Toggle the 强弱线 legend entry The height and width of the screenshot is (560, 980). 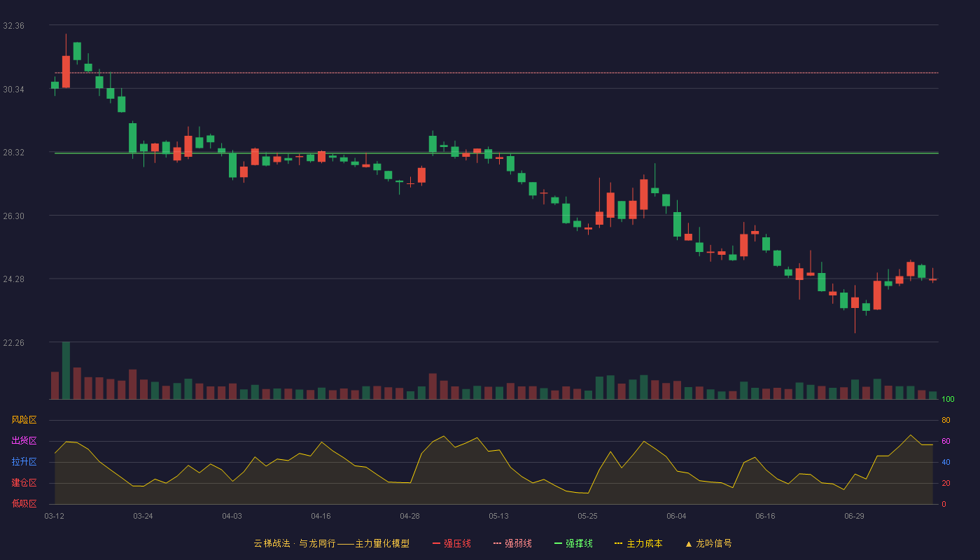512,543
